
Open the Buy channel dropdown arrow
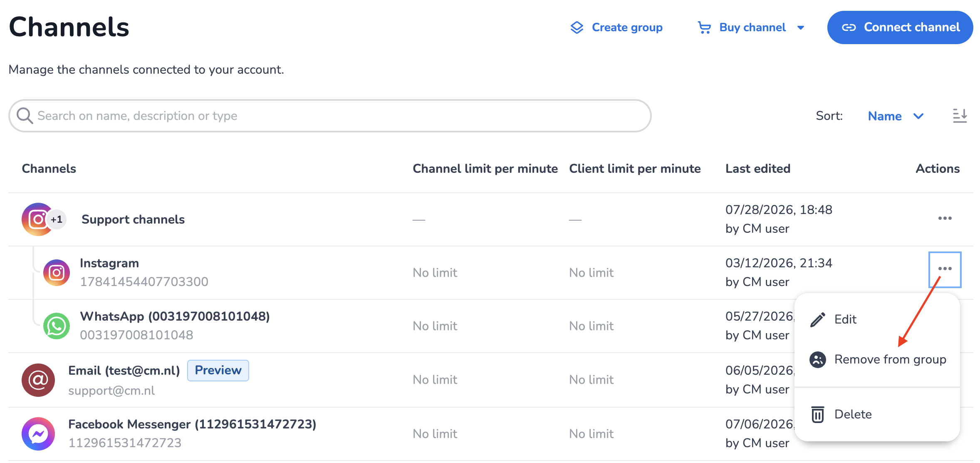coord(801,28)
